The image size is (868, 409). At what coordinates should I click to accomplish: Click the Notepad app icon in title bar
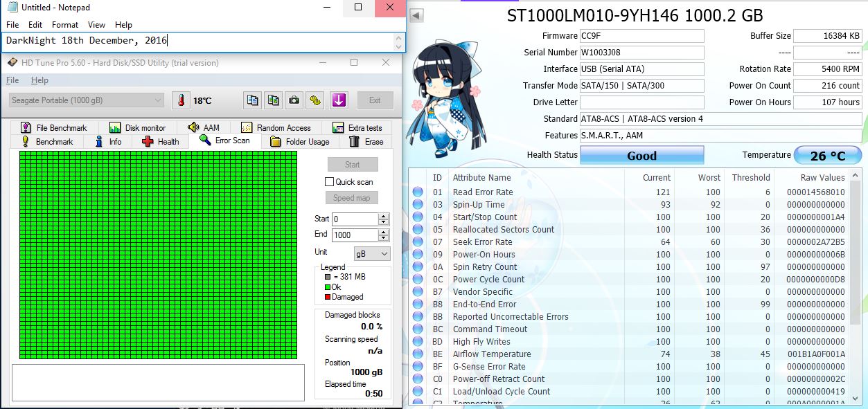pyautogui.click(x=11, y=8)
